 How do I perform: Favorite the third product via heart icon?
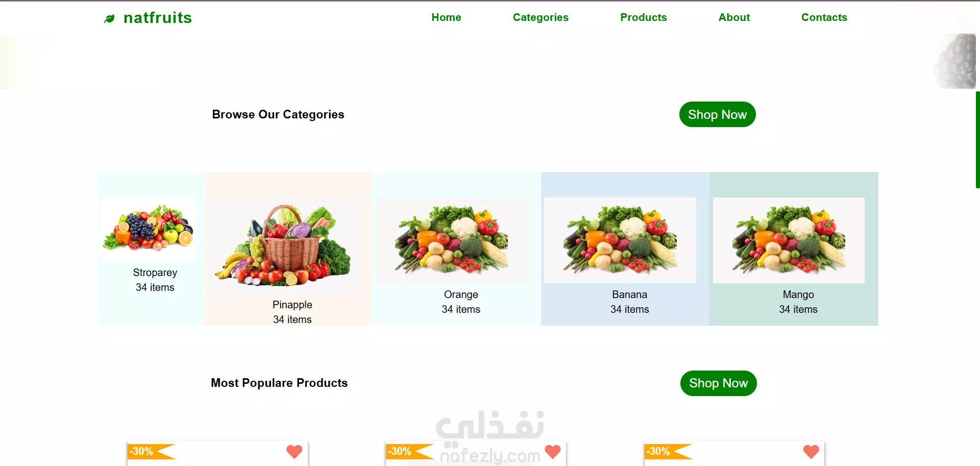[811, 452]
